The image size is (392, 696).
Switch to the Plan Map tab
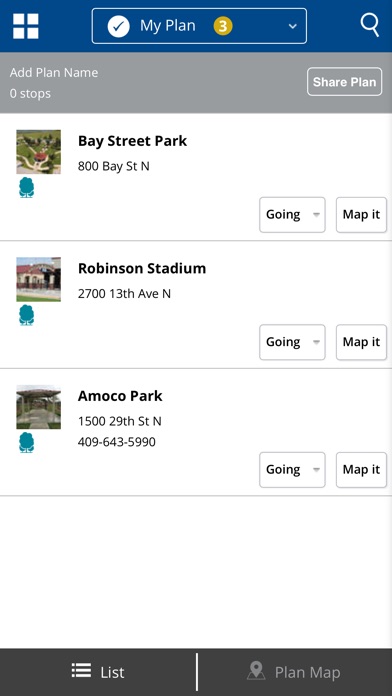295,672
